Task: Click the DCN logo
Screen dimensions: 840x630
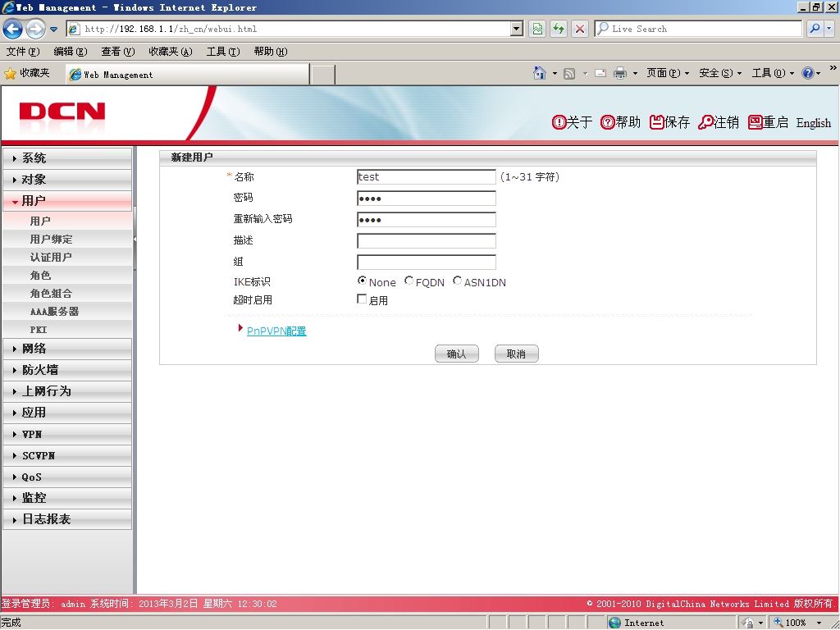Action: coord(62,112)
